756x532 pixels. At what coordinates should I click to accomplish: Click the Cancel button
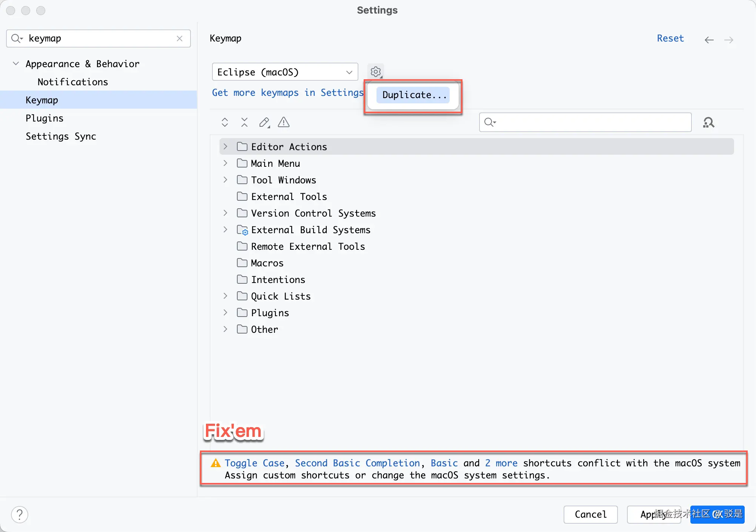[590, 514]
